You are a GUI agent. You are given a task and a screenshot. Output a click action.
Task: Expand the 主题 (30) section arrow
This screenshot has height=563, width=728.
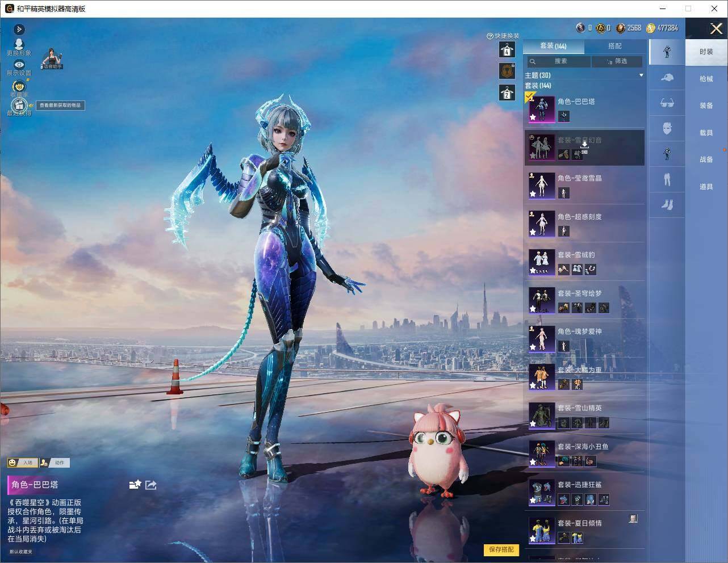point(641,75)
